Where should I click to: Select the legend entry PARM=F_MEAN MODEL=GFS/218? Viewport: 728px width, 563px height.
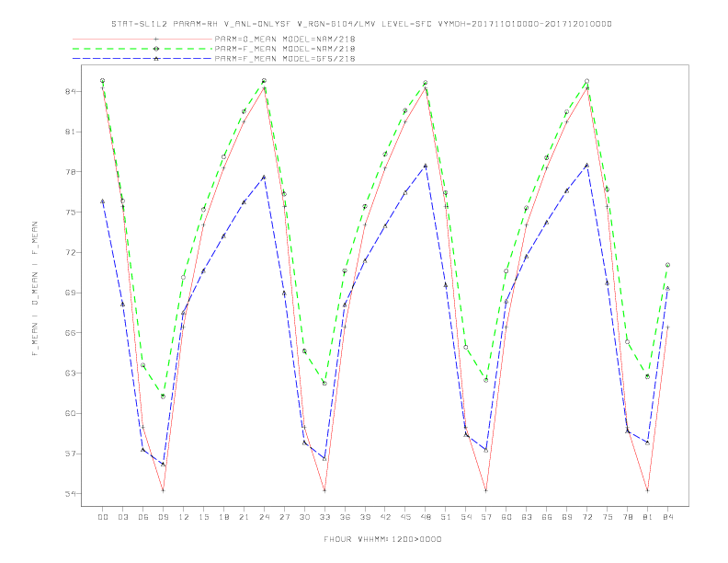click(x=285, y=59)
